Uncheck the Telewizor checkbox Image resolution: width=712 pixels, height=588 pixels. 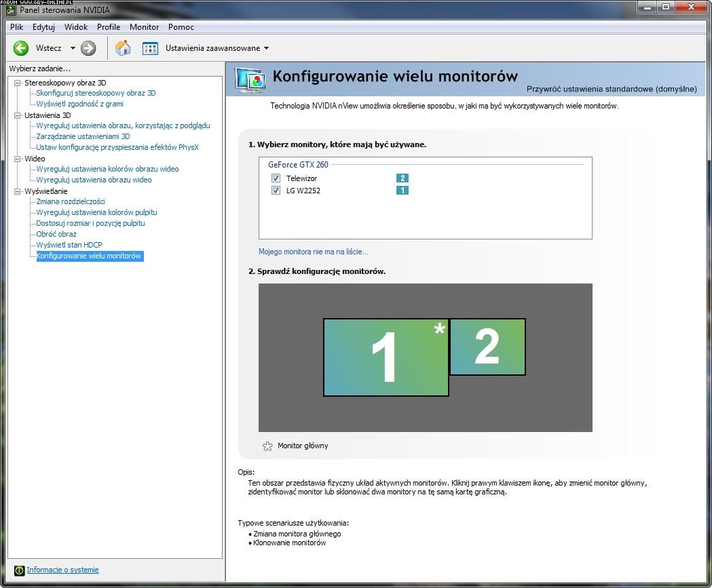(x=276, y=178)
